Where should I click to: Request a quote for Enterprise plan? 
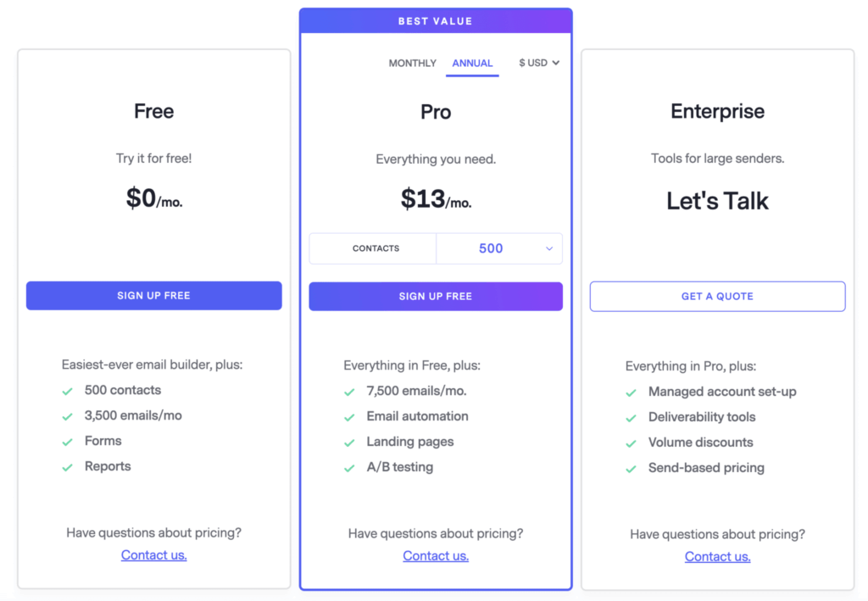717,296
